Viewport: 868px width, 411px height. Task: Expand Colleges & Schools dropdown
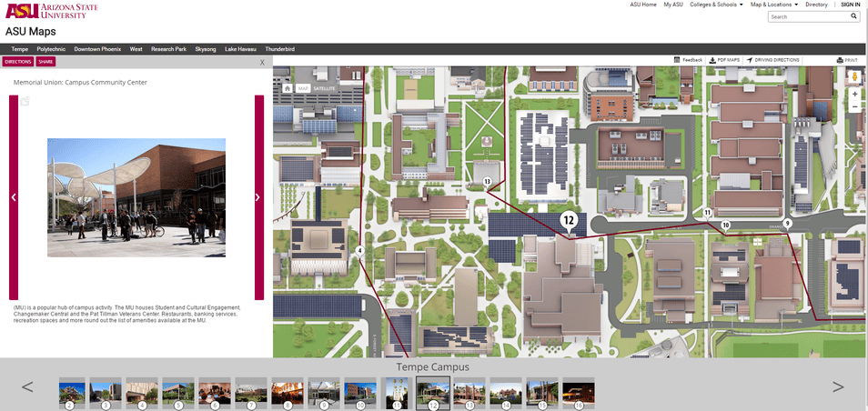click(x=716, y=5)
